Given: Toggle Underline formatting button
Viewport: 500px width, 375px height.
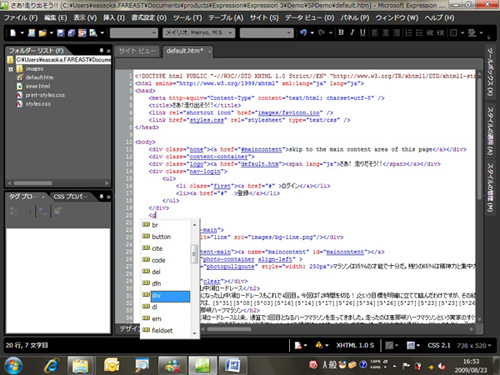Looking at the screenshot, I should click(x=363, y=33).
